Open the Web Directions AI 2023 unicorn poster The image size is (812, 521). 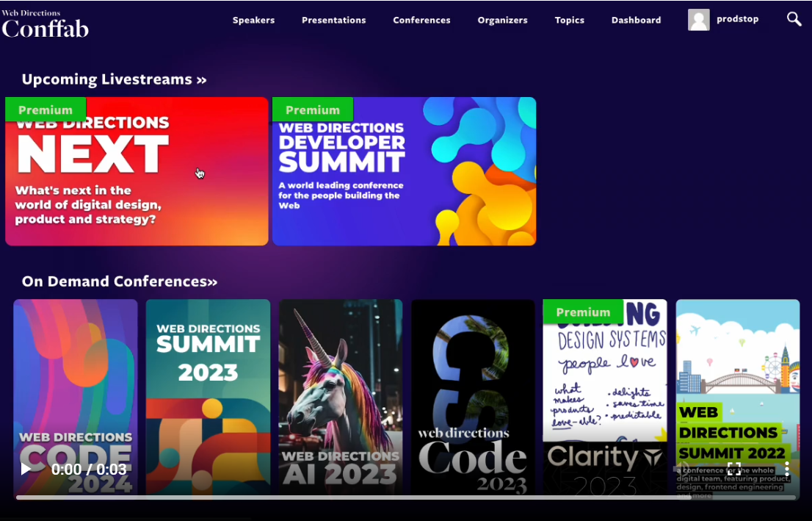341,398
